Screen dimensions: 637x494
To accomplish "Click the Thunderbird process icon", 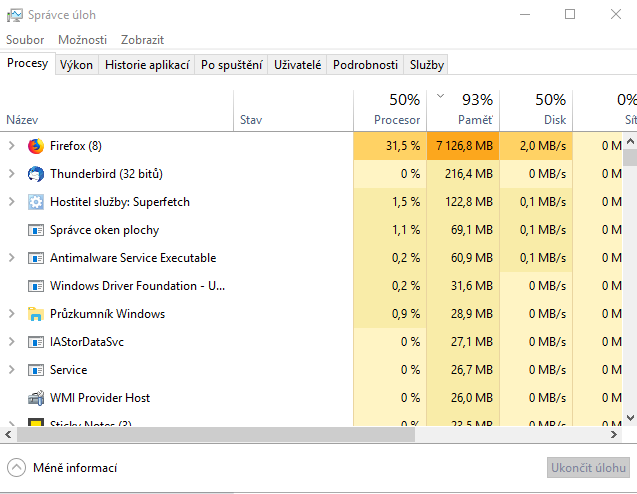I will coord(36,174).
